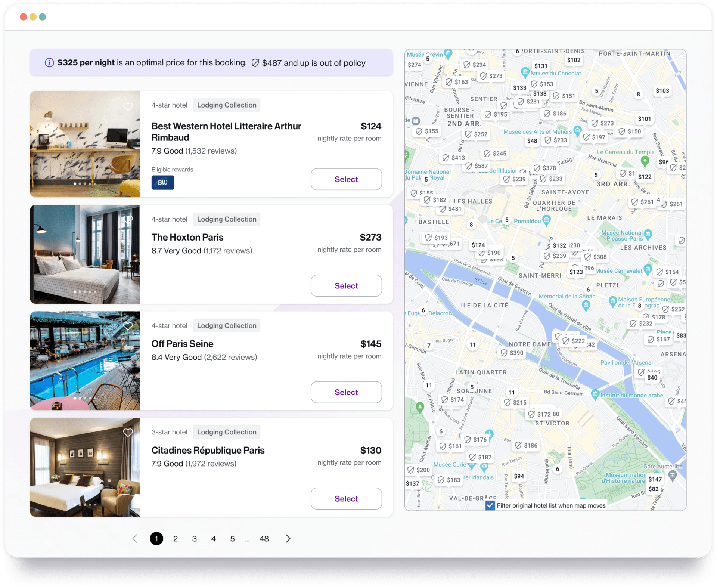Click the BW rewards badge under Eligible rewards
717x588 pixels.
click(162, 183)
